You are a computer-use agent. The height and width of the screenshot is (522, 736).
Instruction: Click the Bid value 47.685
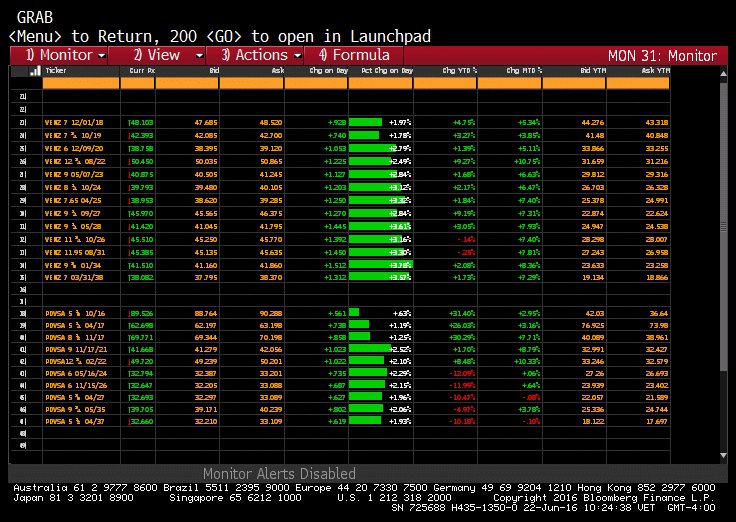tap(206, 123)
